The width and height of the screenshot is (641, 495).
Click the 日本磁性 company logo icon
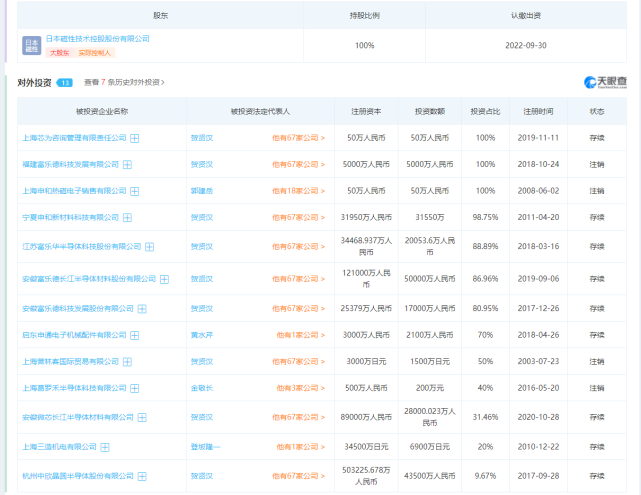(31, 45)
